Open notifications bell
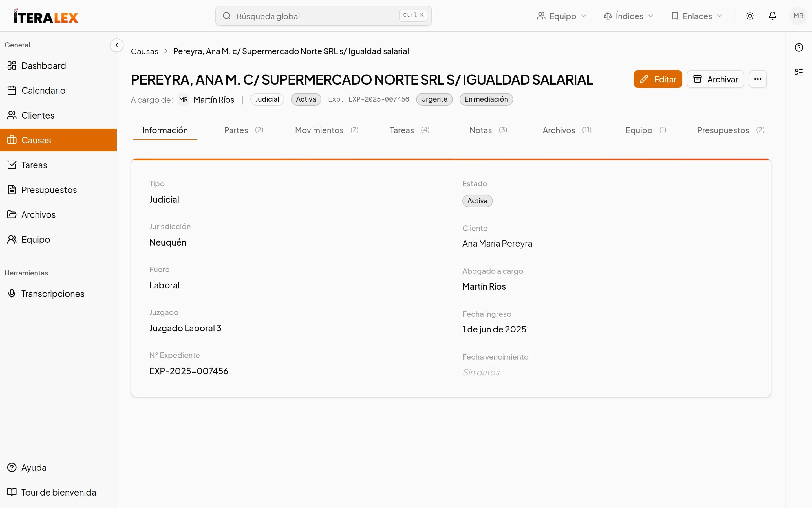The height and width of the screenshot is (508, 812). (x=773, y=16)
